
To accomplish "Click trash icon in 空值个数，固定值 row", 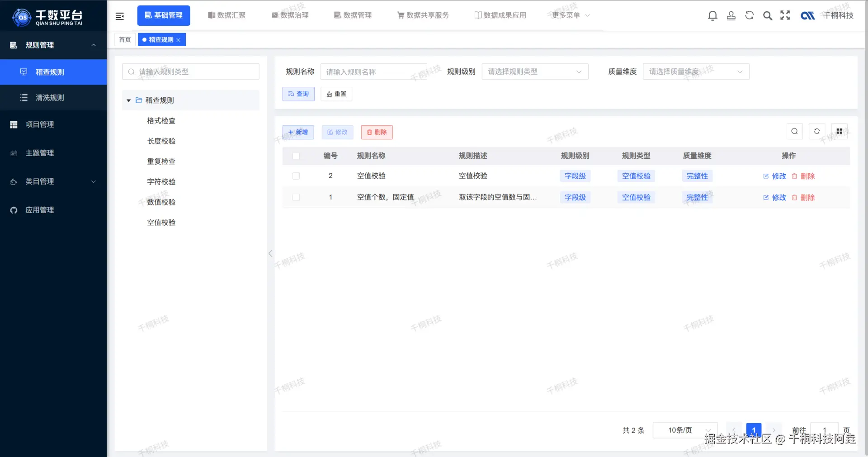I will (794, 197).
